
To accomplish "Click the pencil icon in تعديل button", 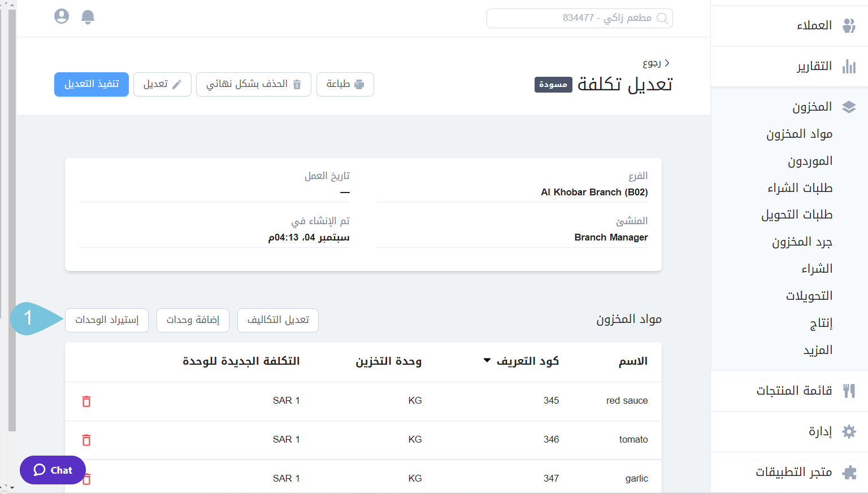I will tap(177, 84).
